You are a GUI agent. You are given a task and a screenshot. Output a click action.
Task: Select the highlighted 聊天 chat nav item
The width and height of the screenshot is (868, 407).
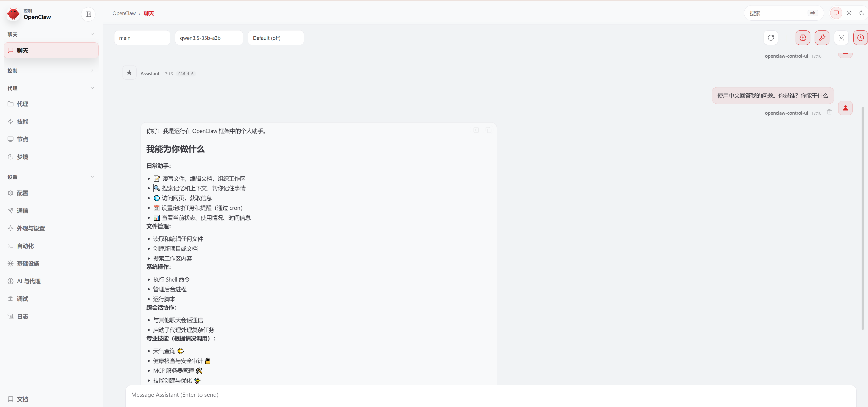point(51,50)
